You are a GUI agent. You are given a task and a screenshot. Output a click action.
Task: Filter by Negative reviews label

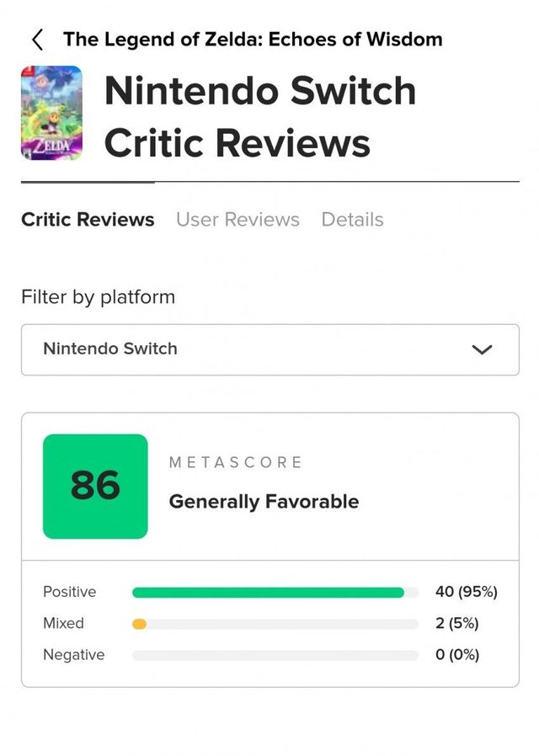coord(73,654)
